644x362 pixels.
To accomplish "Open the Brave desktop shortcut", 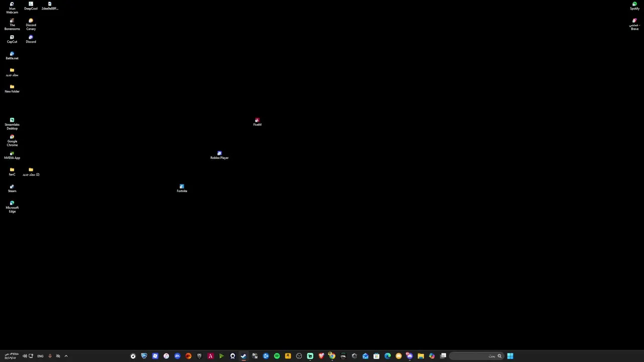I will [634, 25].
